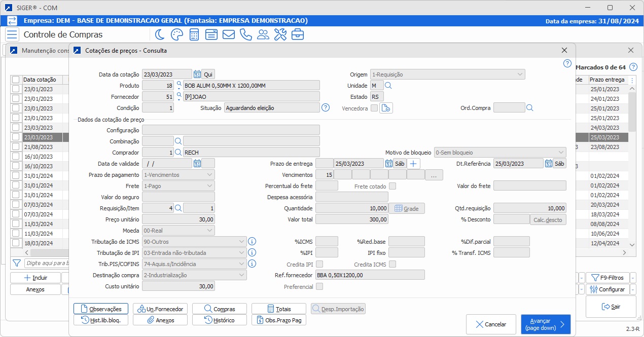The width and height of the screenshot is (644, 337).
Task: Check the Preferencial checkbox
Action: click(319, 286)
